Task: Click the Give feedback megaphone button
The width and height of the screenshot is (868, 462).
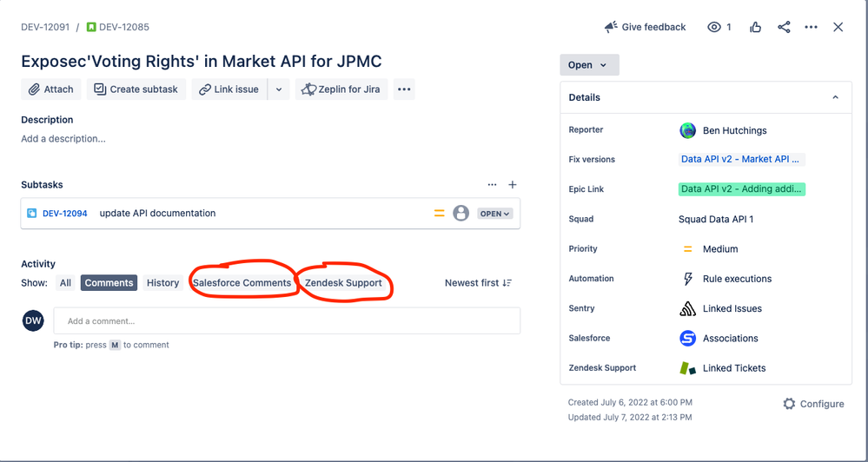Action: click(x=645, y=27)
